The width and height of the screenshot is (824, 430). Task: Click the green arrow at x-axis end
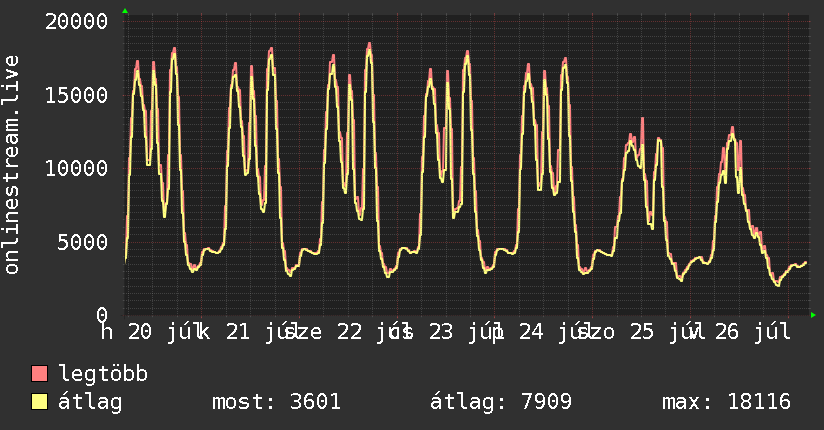813,315
